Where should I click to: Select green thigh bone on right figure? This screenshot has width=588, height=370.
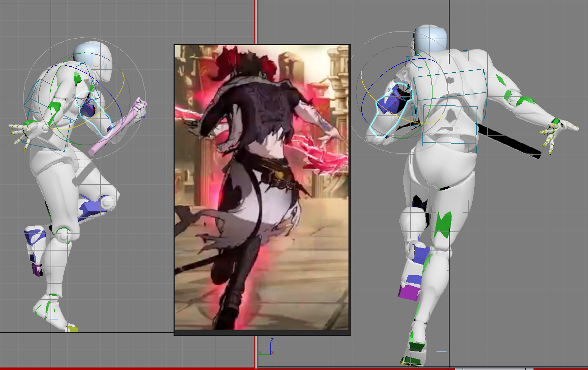443,224
